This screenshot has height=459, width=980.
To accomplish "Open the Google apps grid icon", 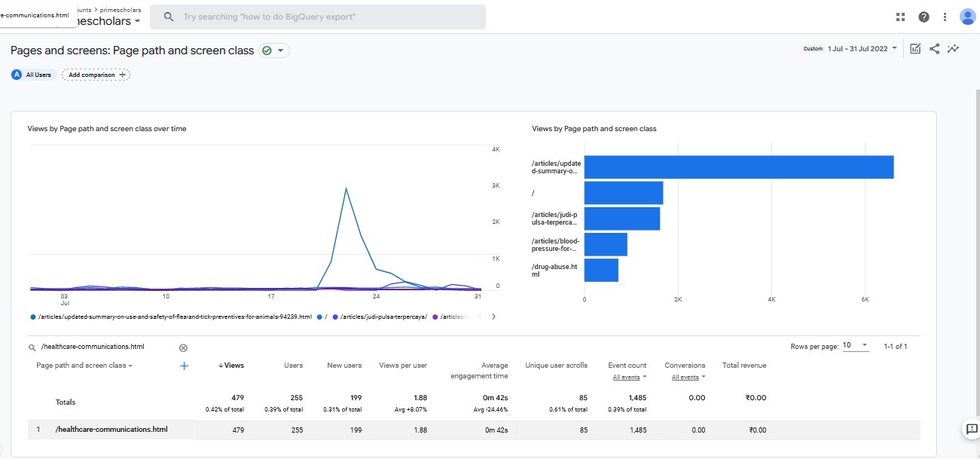I will (900, 17).
